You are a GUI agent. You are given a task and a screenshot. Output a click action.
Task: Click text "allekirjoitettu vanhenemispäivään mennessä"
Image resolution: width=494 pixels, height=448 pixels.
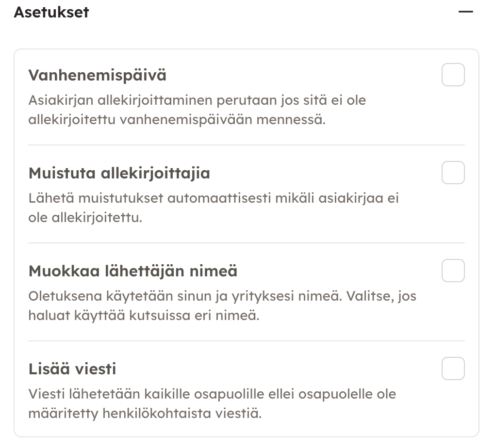tap(176, 120)
